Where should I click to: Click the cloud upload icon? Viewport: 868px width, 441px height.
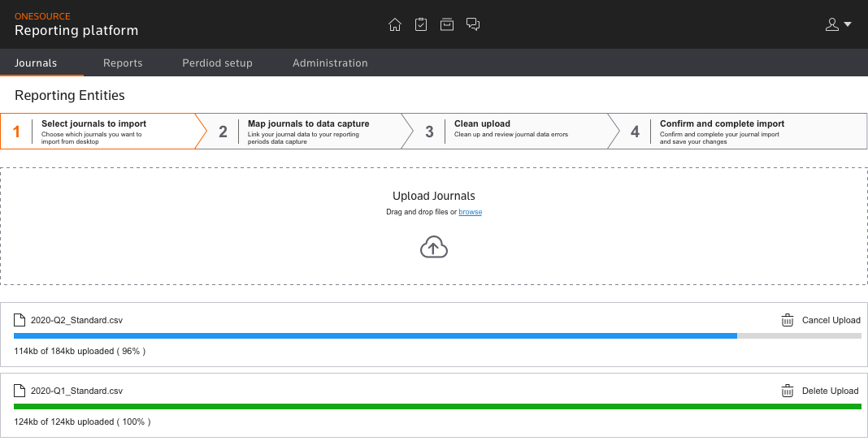coord(434,247)
